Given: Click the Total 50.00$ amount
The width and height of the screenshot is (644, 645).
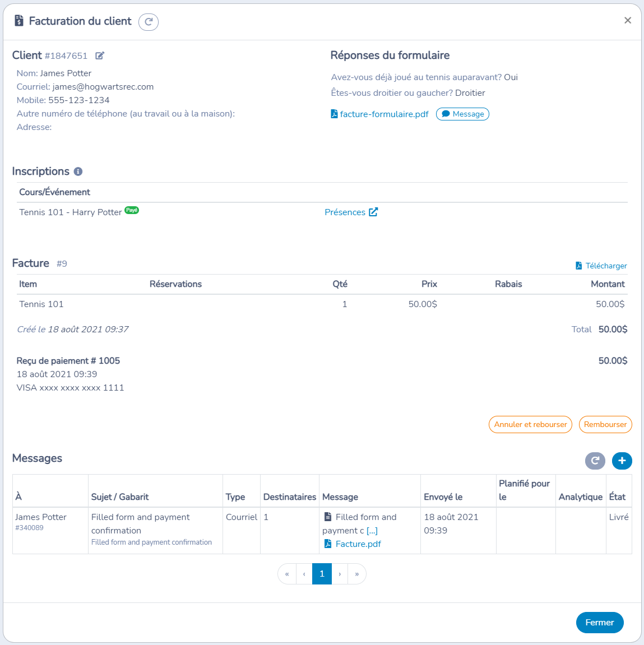Looking at the screenshot, I should (613, 329).
